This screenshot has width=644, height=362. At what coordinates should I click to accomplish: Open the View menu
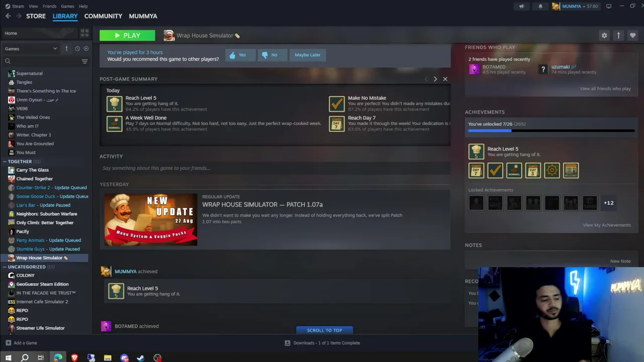[x=33, y=6]
